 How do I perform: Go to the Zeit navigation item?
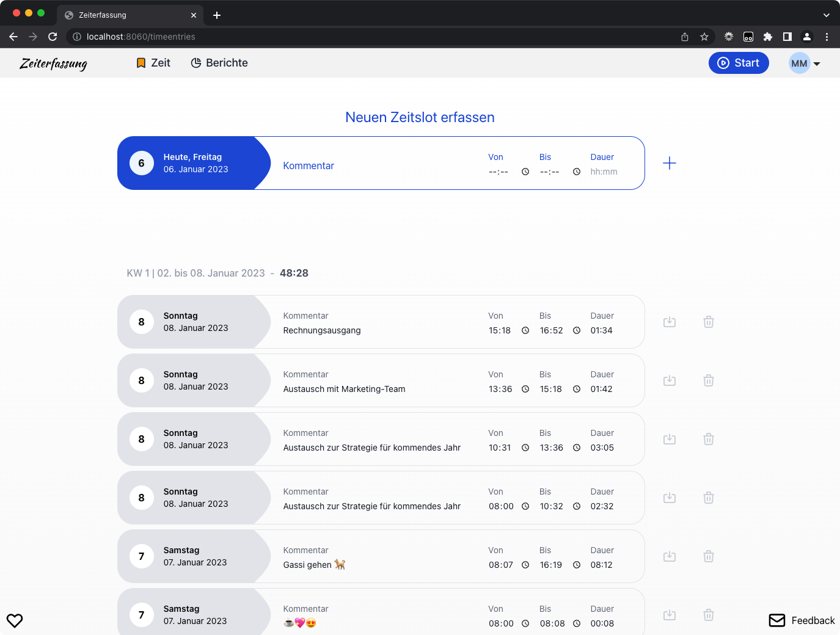click(x=153, y=63)
